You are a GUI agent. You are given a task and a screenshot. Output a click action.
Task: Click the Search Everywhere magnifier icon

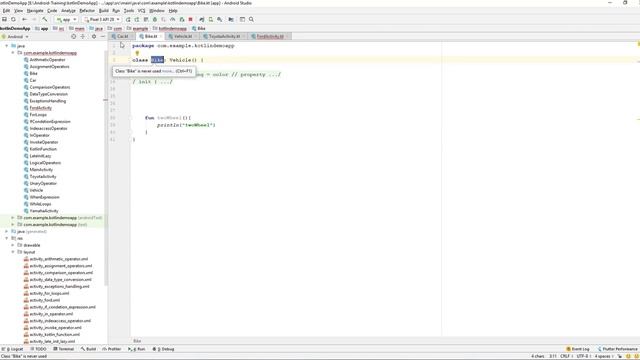point(251,19)
